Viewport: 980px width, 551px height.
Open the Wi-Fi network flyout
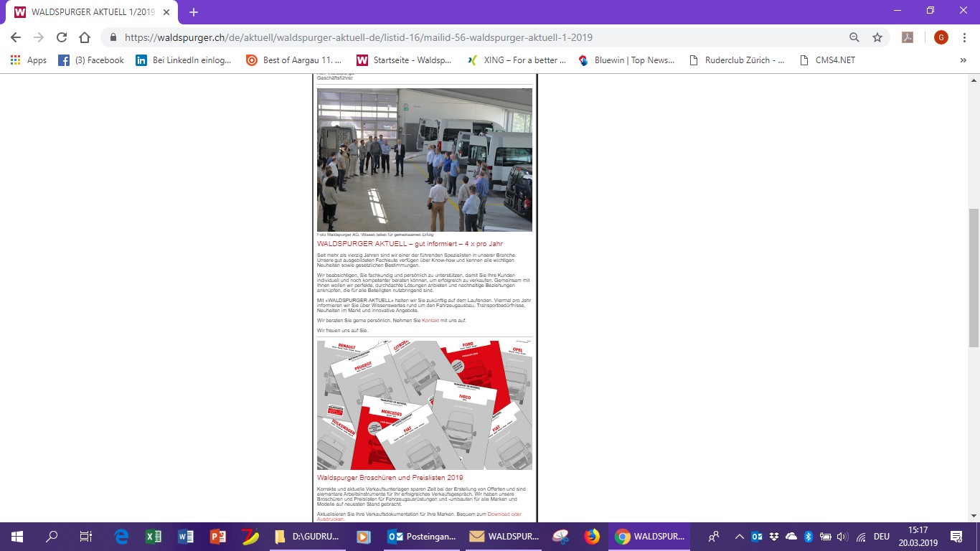(861, 537)
